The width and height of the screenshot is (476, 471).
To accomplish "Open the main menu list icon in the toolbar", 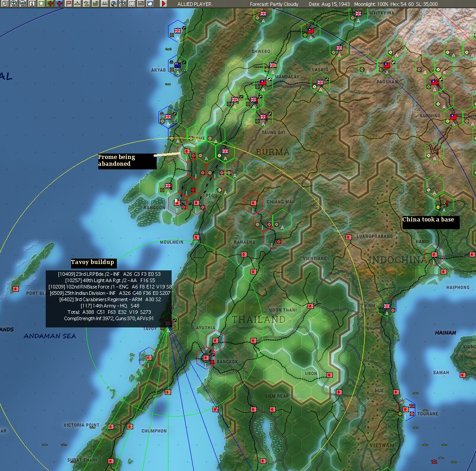I will tap(5, 4).
